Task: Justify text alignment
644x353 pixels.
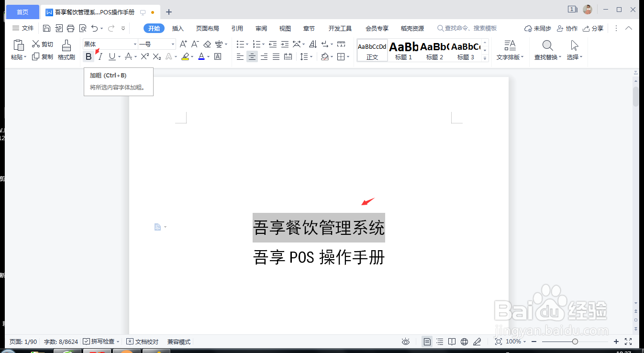Action: 276,57
